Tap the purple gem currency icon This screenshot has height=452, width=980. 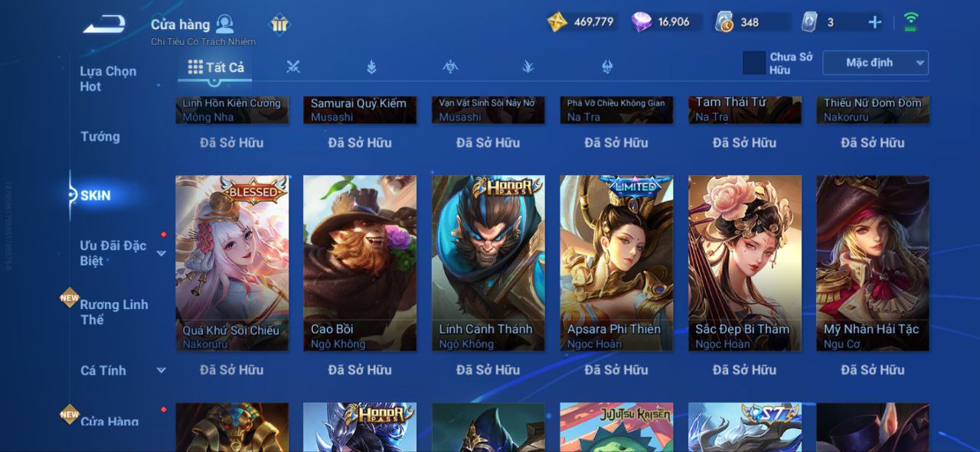[642, 22]
